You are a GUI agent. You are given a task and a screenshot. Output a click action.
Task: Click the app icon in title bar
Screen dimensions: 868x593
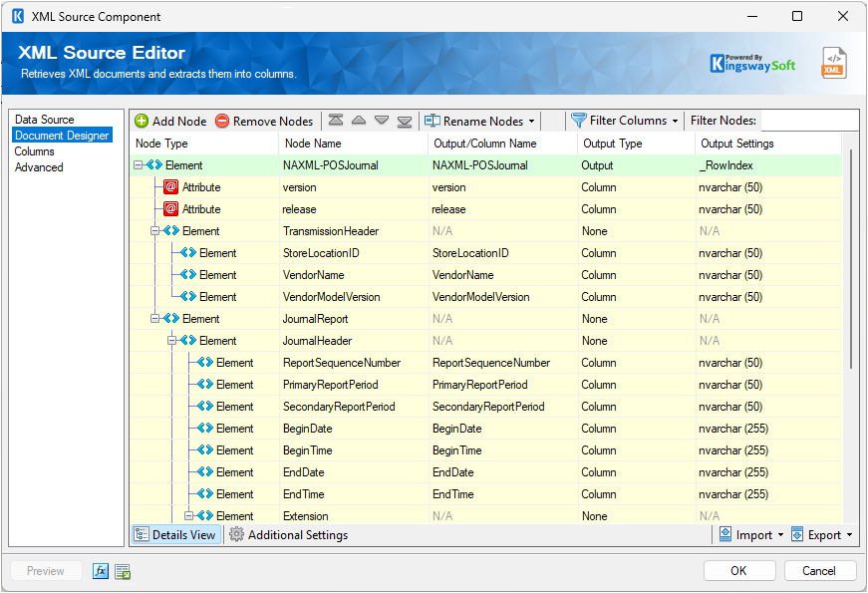[18, 16]
